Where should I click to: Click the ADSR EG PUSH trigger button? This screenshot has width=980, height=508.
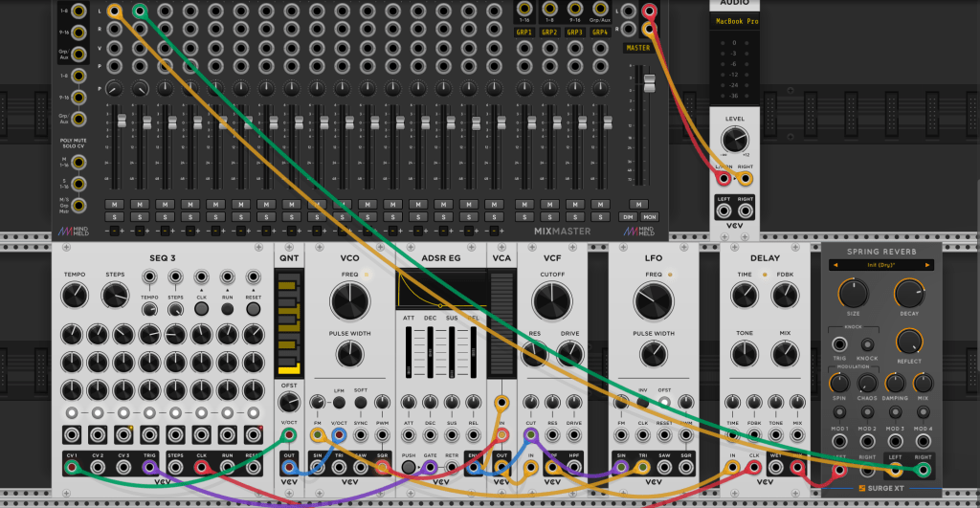coord(410,467)
